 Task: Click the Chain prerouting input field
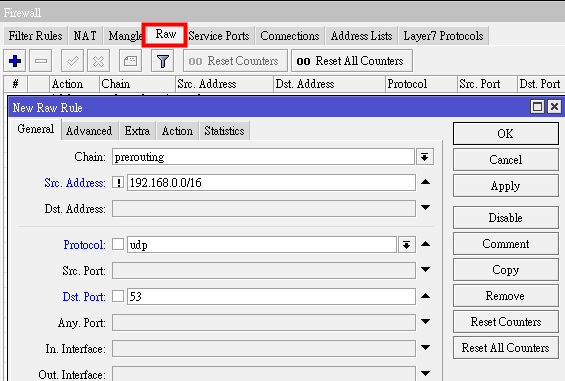pos(263,157)
